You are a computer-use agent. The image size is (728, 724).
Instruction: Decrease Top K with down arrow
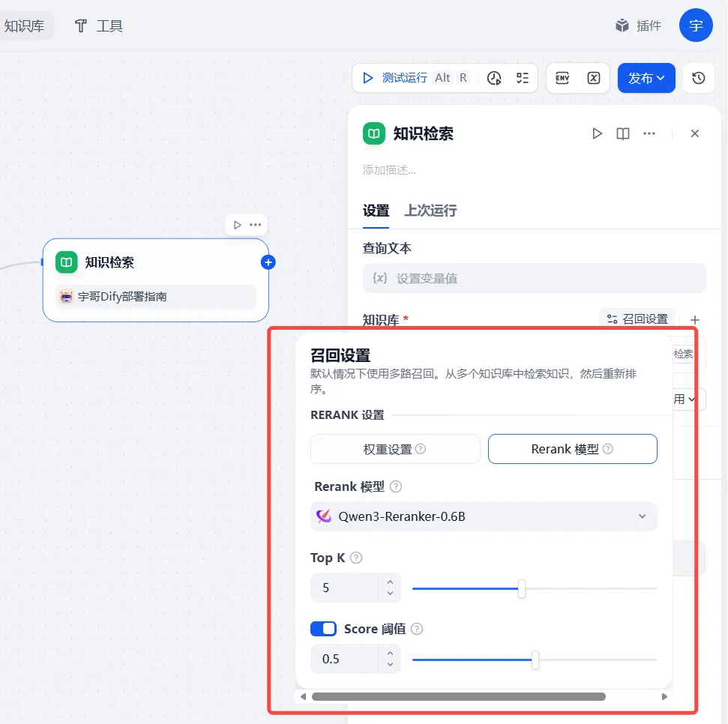390,593
